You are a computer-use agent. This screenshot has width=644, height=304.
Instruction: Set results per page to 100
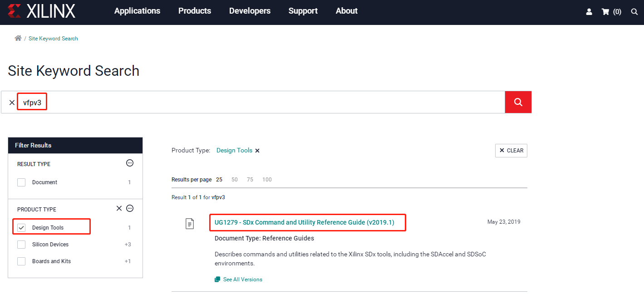(x=267, y=180)
